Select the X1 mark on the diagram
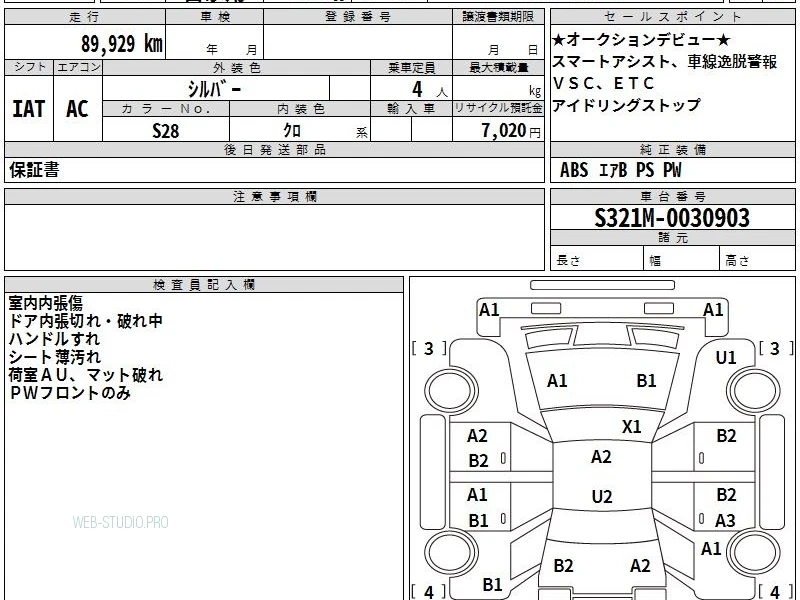Image resolution: width=800 pixels, height=600 pixels. tap(632, 427)
